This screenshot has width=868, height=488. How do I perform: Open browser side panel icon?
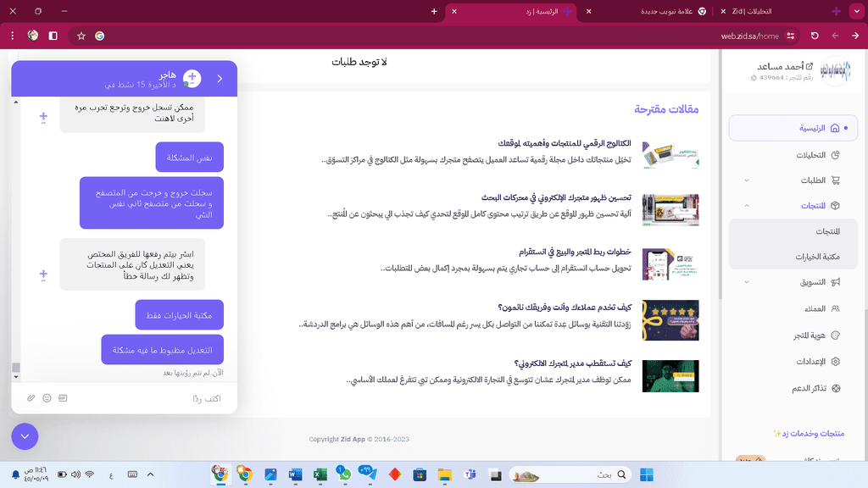pyautogui.click(x=53, y=36)
